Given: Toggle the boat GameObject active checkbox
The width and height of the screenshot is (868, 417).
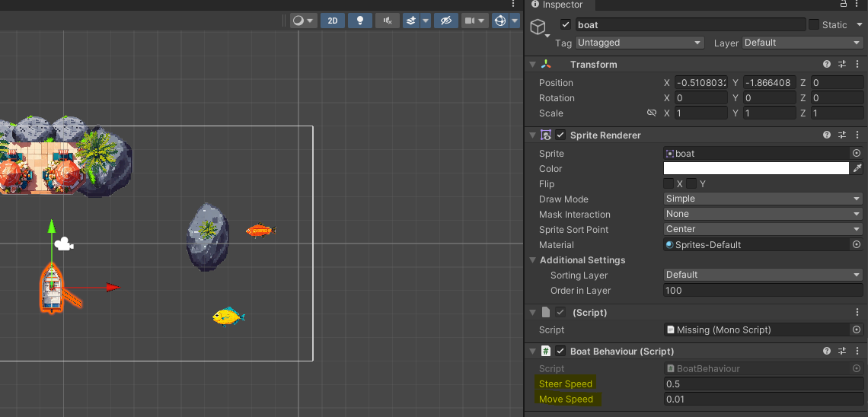Looking at the screenshot, I should pos(565,24).
